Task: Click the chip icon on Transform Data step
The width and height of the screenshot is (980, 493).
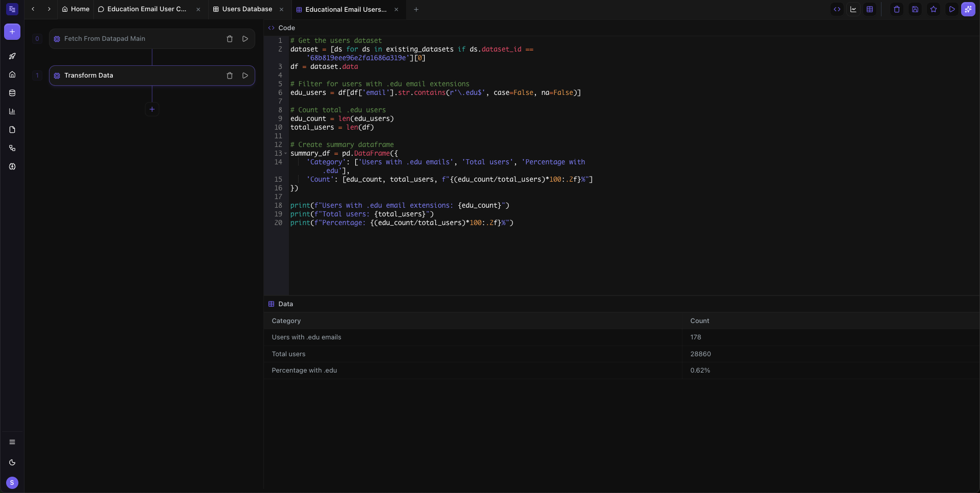Action: point(57,76)
